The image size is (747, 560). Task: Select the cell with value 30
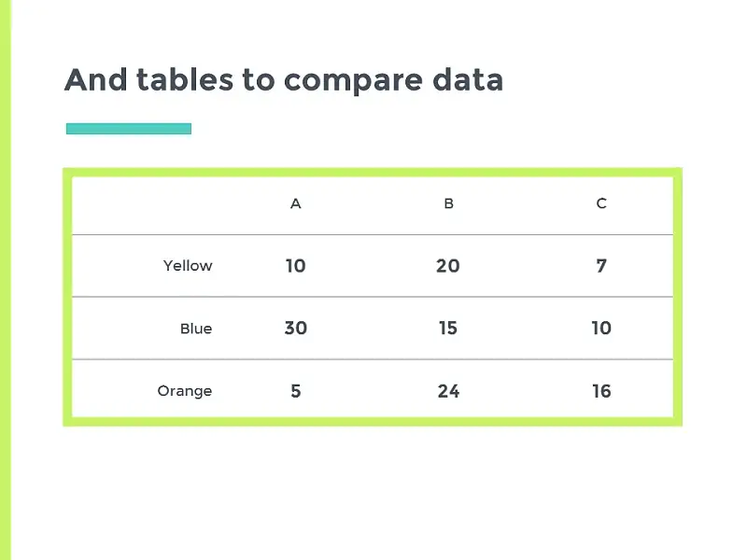(296, 329)
